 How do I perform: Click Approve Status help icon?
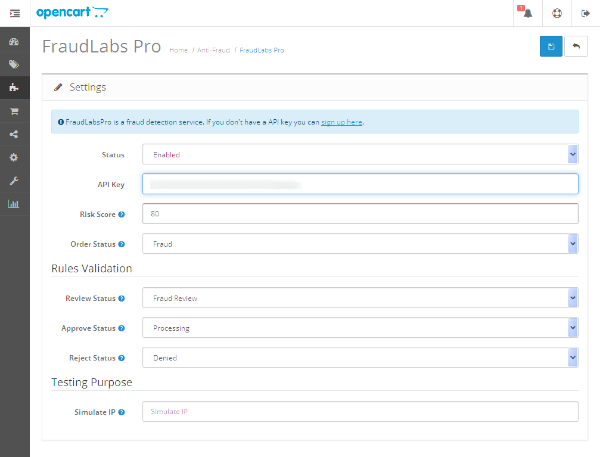pyautogui.click(x=121, y=328)
